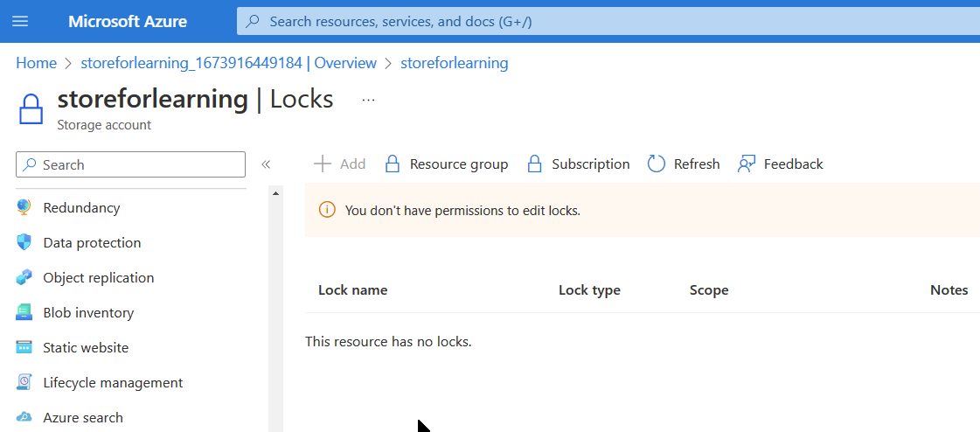Open Resource group locks
Image resolution: width=980 pixels, height=432 pixels.
(x=446, y=164)
